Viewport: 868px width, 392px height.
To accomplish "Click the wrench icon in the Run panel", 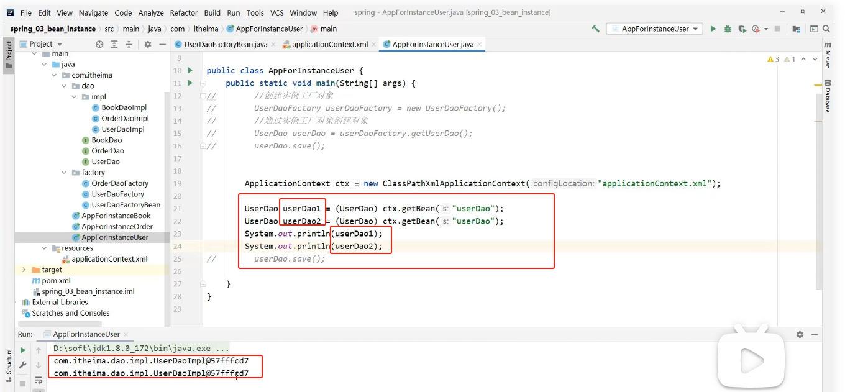I will pyautogui.click(x=23, y=365).
